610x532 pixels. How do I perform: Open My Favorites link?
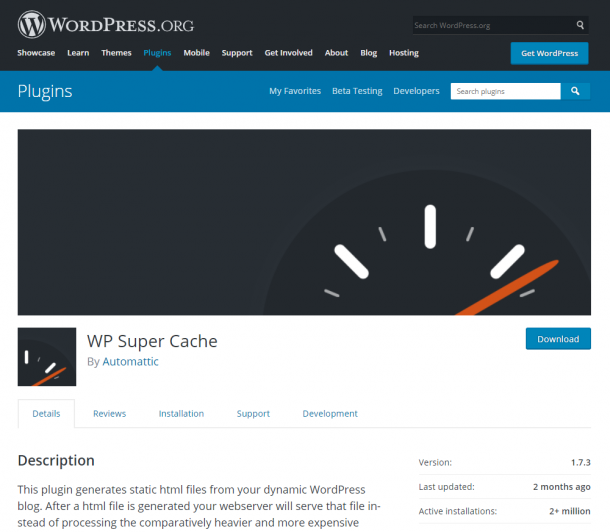(295, 91)
